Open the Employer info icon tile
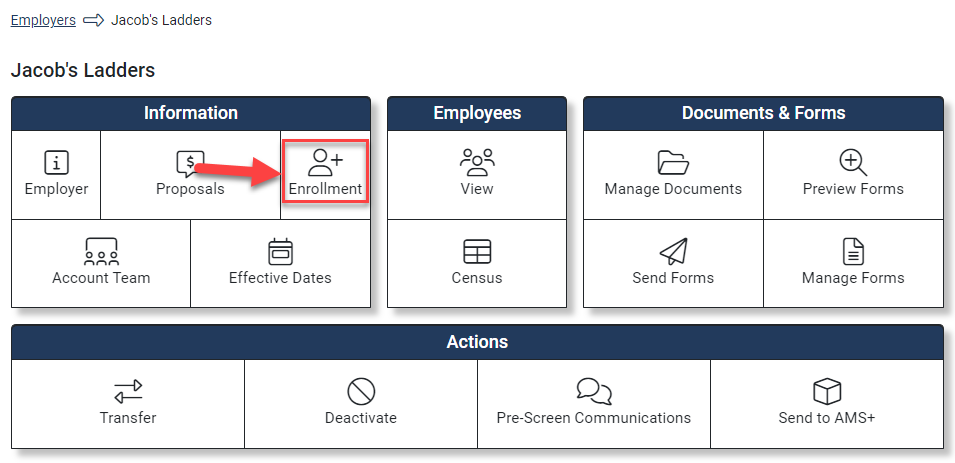Image resolution: width=955 pixels, height=463 pixels. tap(56, 163)
